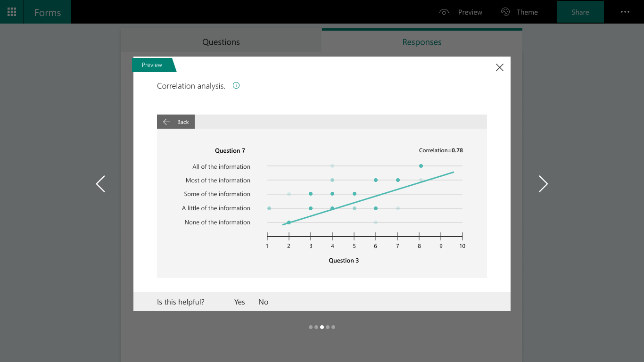Click the data point on All of the information row
Image resolution: width=644 pixels, height=362 pixels.
click(421, 166)
